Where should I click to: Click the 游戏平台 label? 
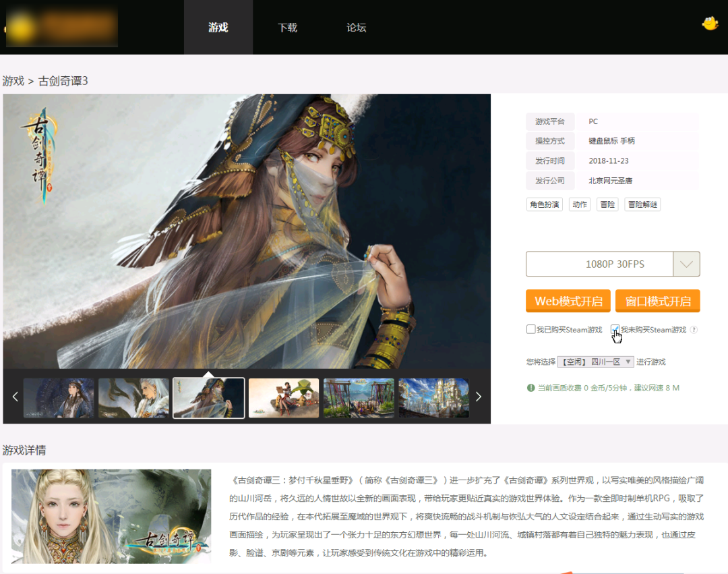tap(550, 121)
